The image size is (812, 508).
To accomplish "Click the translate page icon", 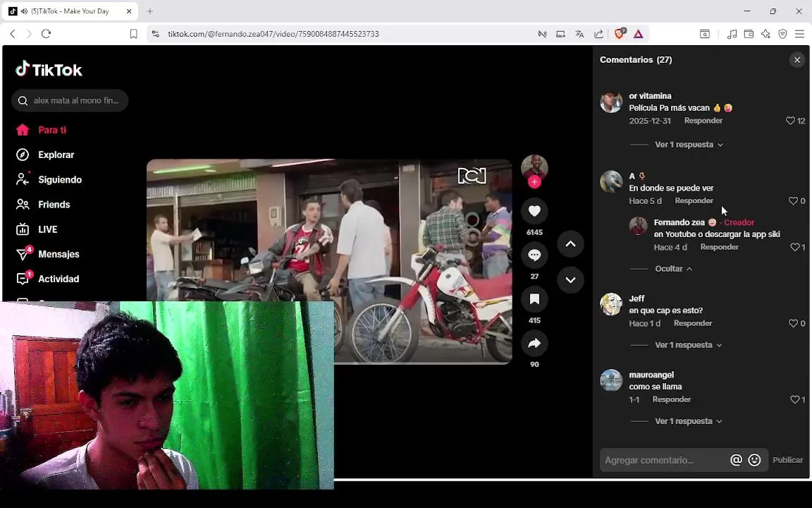I will click(x=579, y=34).
